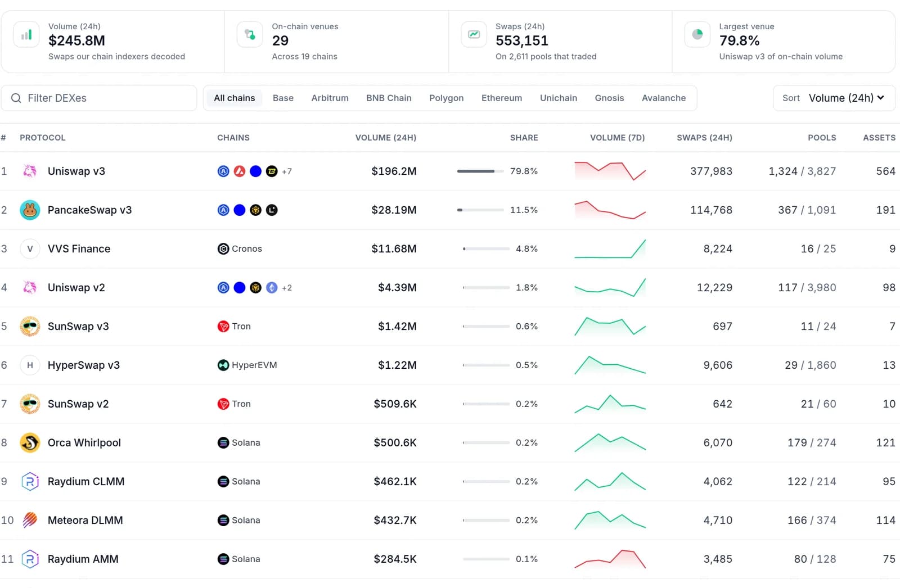Select the All chains tab
Screen dimensions: 900x588
tap(235, 98)
